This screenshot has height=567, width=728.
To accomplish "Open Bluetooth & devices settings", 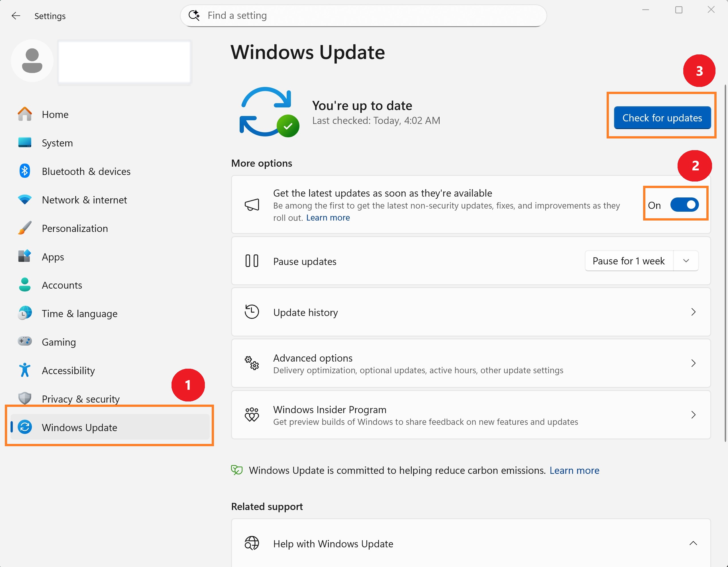I will (x=110, y=171).
